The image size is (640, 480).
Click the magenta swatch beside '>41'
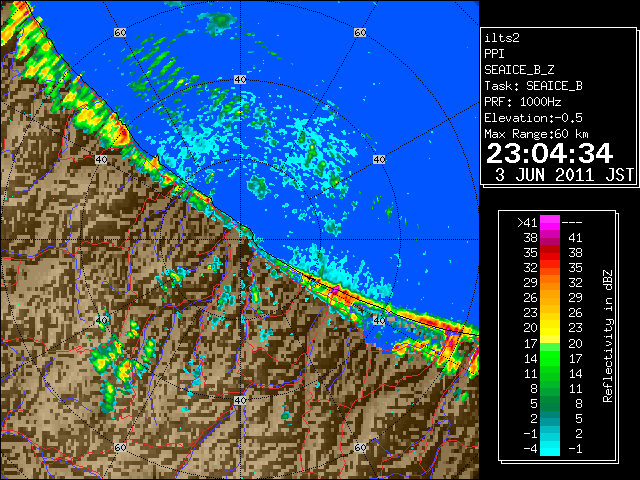coord(550,222)
